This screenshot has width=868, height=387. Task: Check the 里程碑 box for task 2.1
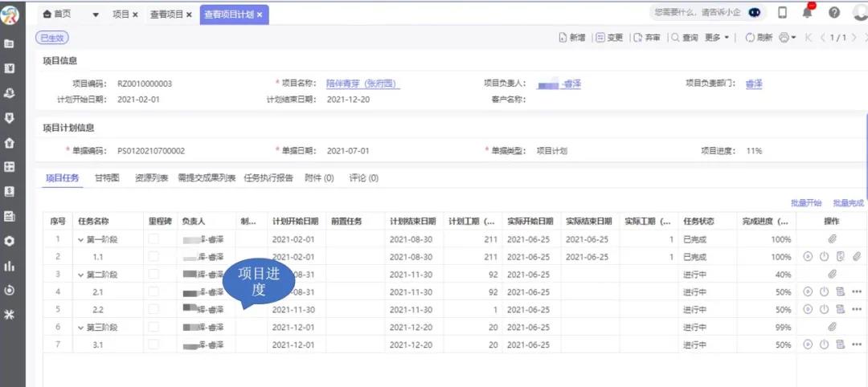(x=154, y=291)
